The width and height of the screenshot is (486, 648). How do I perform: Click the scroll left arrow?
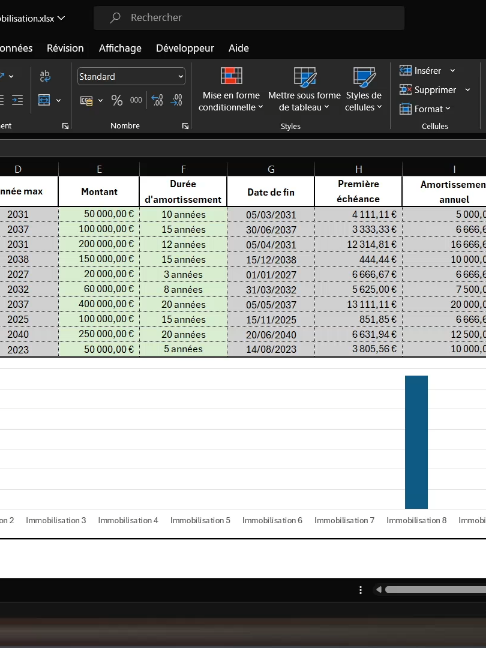[x=379, y=590]
